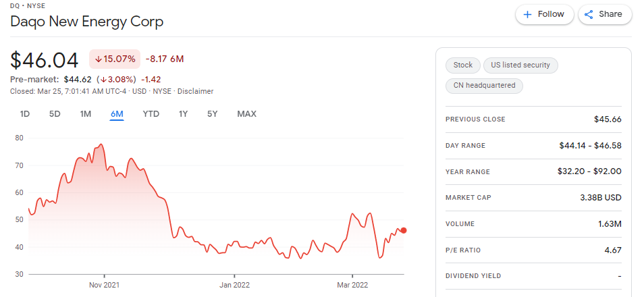The image size is (644, 297).
Task: Select the 1Y time range tab
Action: [x=183, y=114]
